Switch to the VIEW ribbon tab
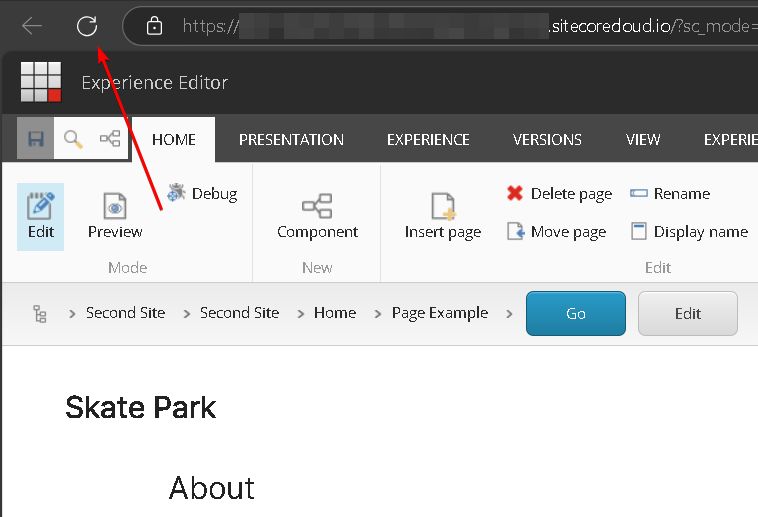 tap(642, 139)
